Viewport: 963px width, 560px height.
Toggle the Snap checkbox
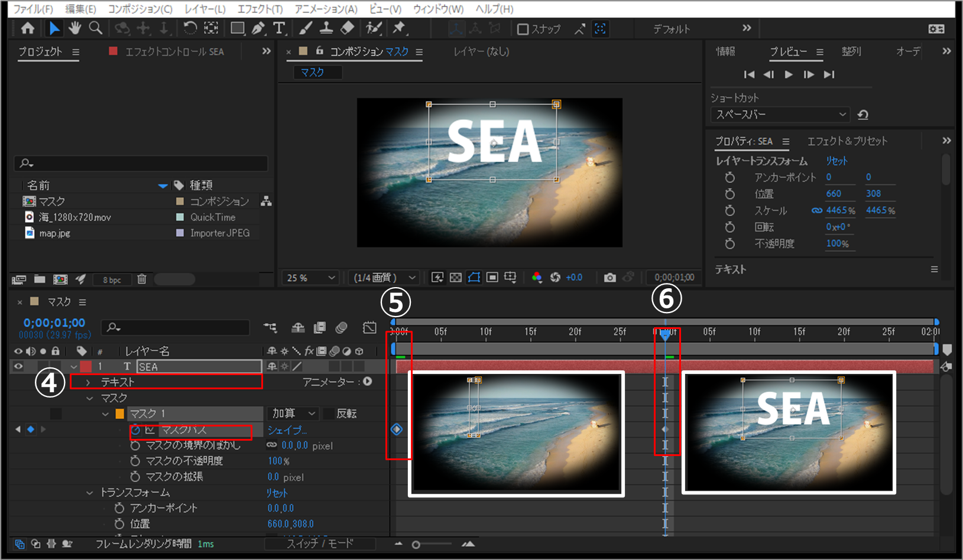point(523,29)
